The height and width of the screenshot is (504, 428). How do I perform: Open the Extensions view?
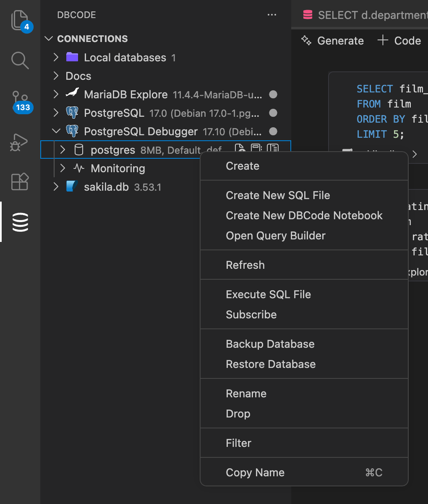[20, 181]
